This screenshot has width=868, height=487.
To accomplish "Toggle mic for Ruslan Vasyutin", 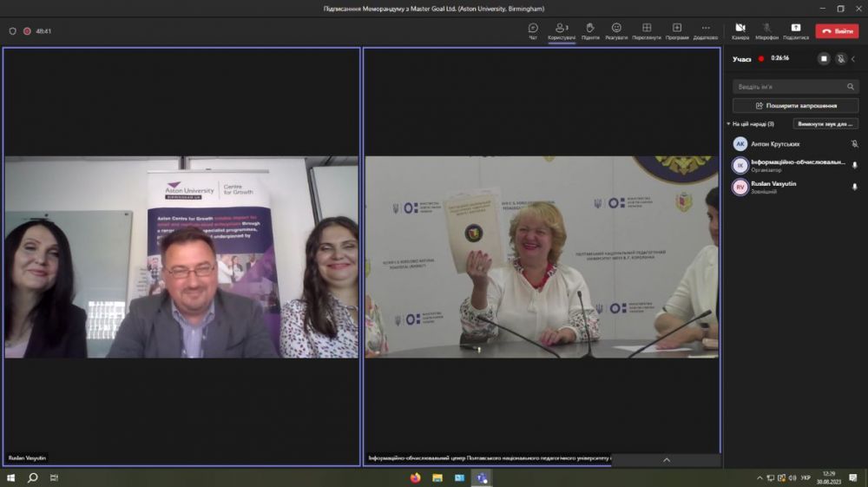I will pyautogui.click(x=854, y=187).
